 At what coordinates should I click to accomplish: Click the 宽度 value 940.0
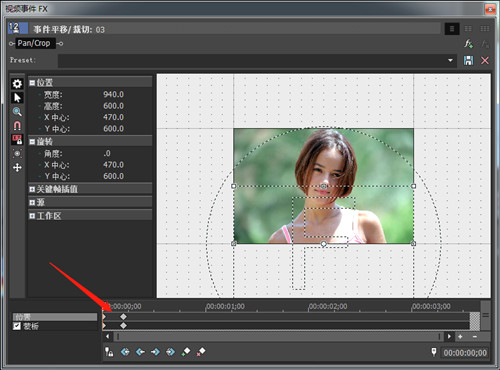pos(113,95)
